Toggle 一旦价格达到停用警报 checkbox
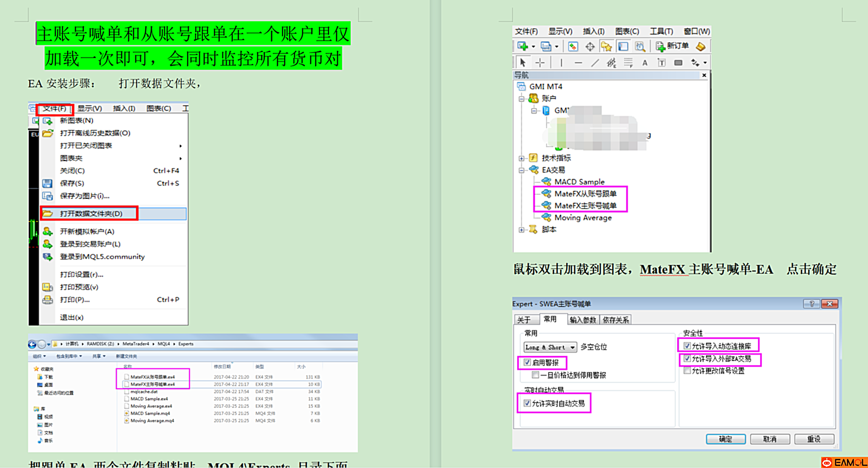 (x=536, y=375)
